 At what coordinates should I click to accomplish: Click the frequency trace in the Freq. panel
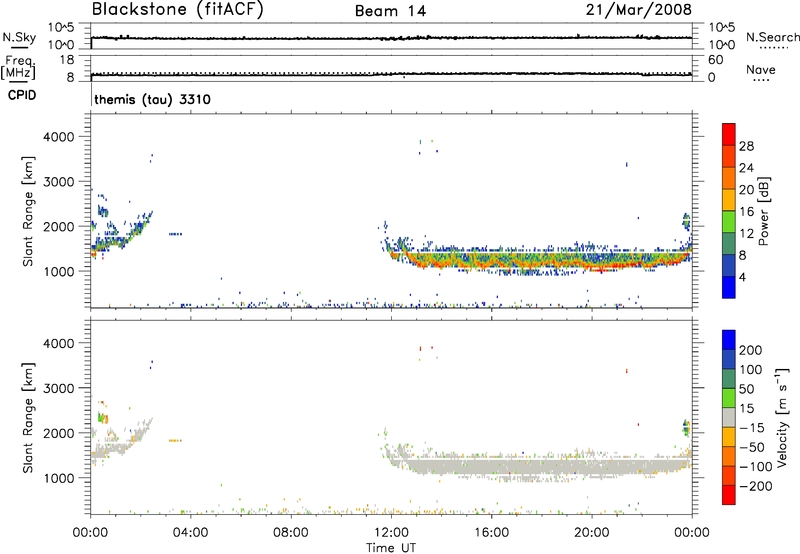391,74
